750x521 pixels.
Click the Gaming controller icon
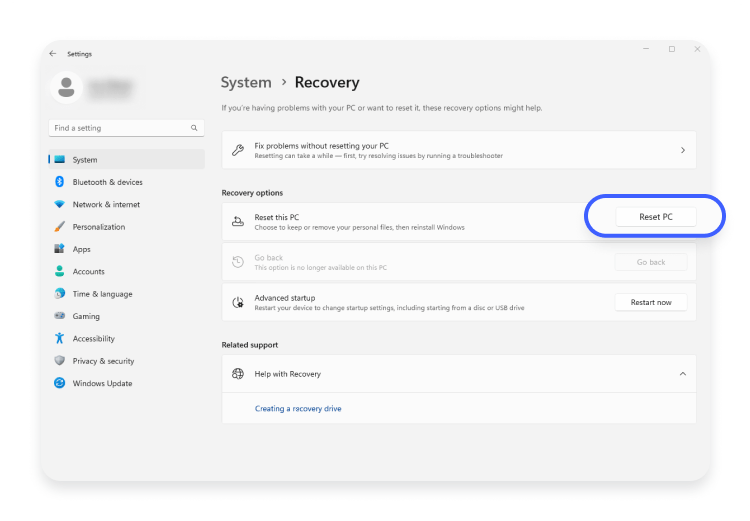coord(59,316)
